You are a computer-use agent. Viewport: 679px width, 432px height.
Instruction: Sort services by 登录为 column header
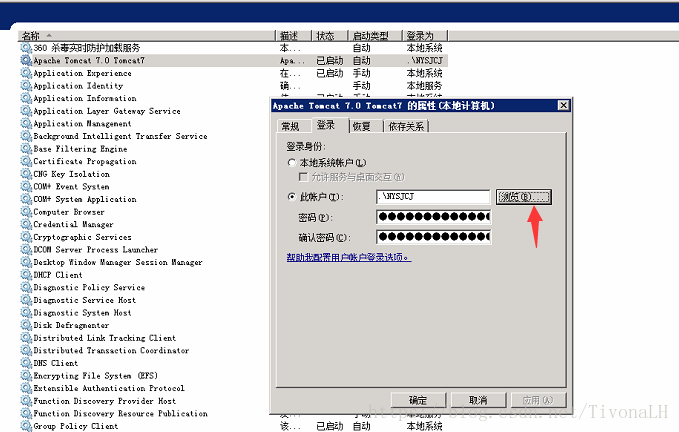425,35
